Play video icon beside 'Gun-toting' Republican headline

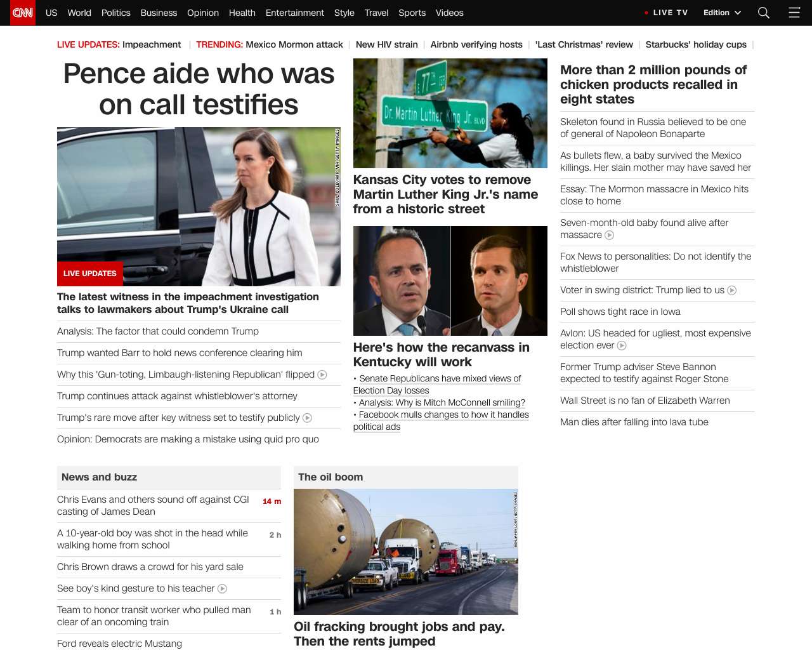[x=322, y=375]
